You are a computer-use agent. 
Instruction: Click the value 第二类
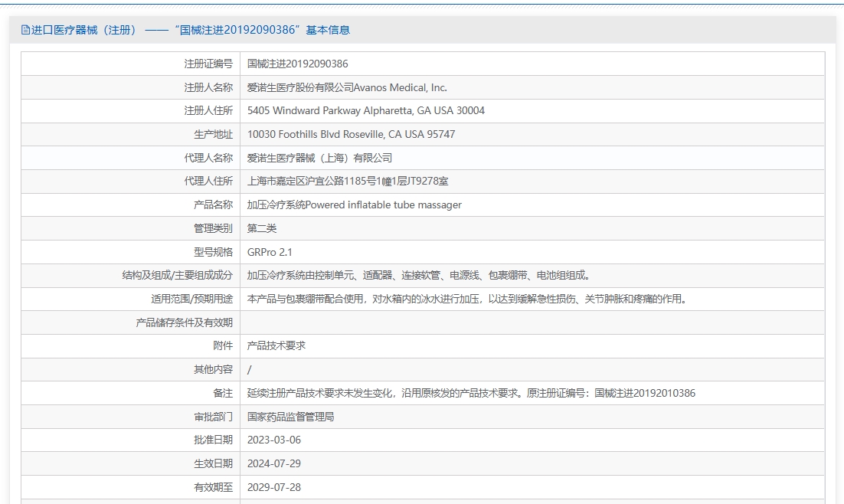tap(262, 228)
